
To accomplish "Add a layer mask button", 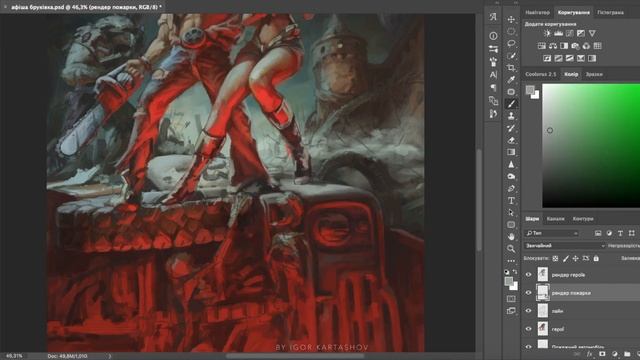I will pyautogui.click(x=602, y=354).
